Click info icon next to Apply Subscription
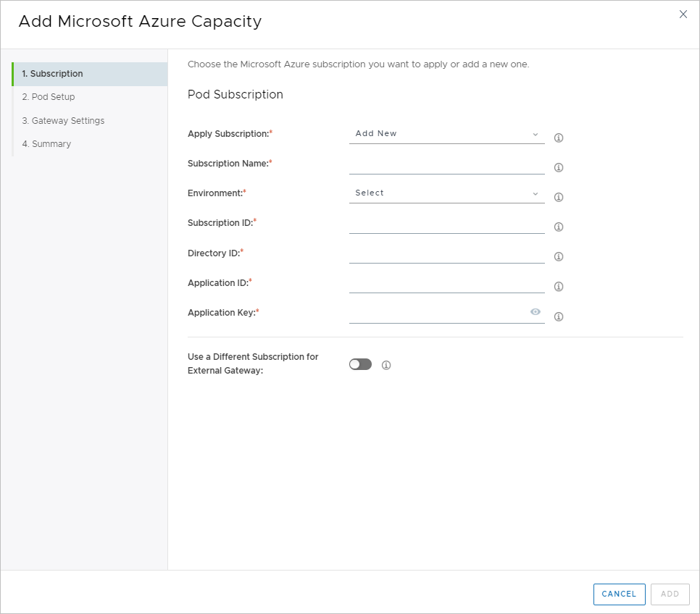 [x=559, y=138]
